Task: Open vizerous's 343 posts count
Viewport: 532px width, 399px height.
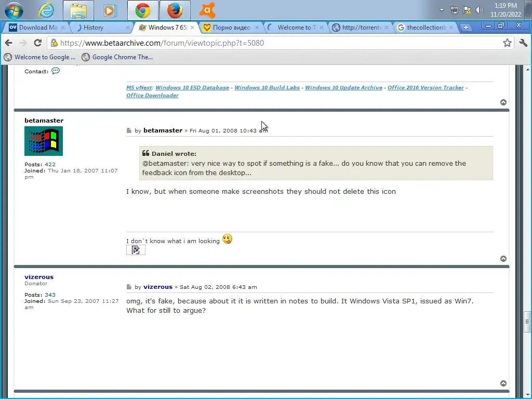Action: (50, 295)
